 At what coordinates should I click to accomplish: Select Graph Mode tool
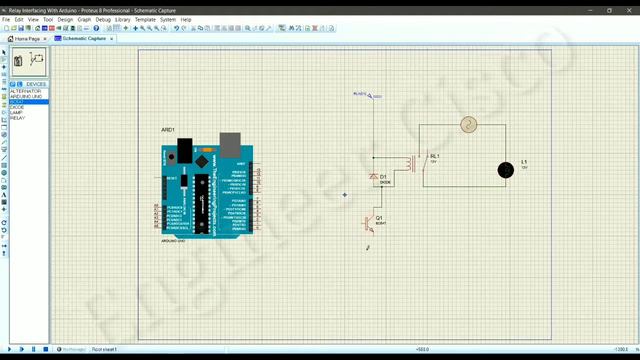click(x=4, y=119)
